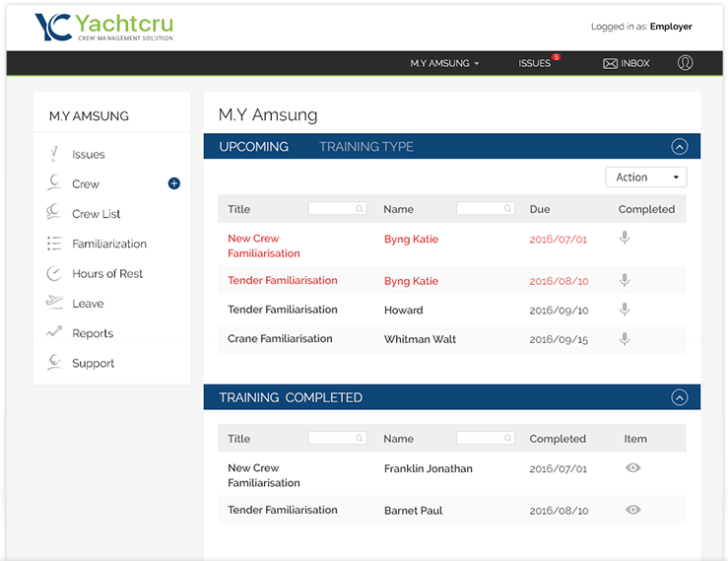The image size is (728, 561).
Task: Go to Crew List in sidebar
Action: click(x=97, y=214)
